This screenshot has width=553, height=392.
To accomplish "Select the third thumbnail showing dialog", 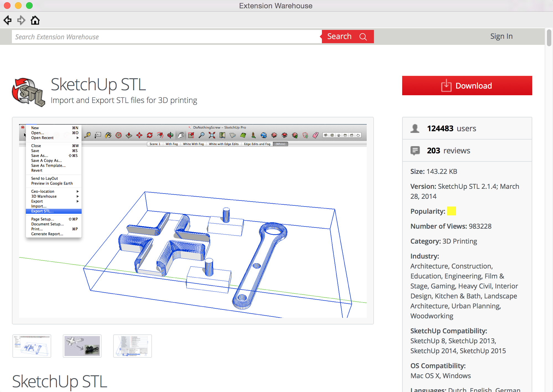I will point(133,346).
